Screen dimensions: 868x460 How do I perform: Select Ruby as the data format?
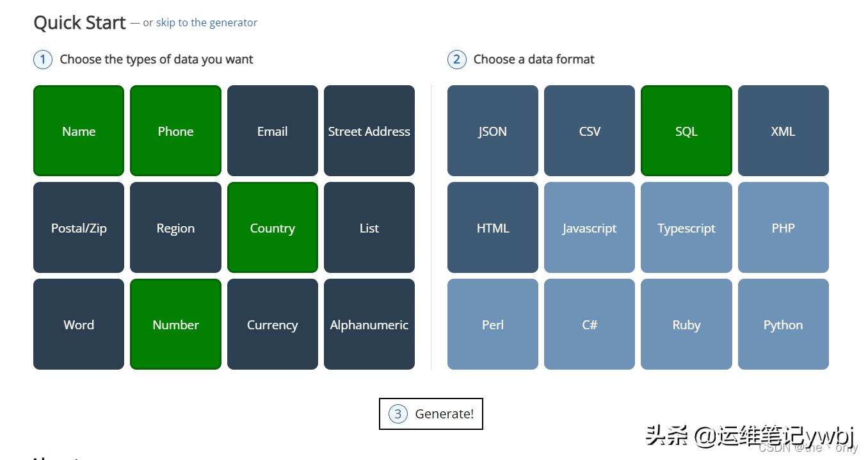point(686,324)
